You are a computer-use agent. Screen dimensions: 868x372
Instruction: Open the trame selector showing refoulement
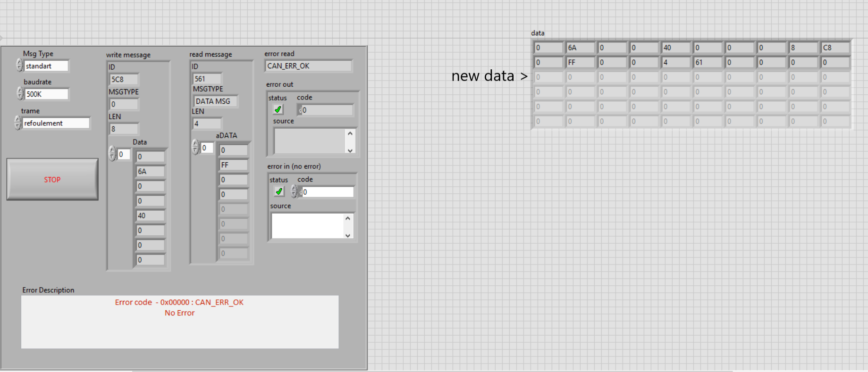click(56, 123)
